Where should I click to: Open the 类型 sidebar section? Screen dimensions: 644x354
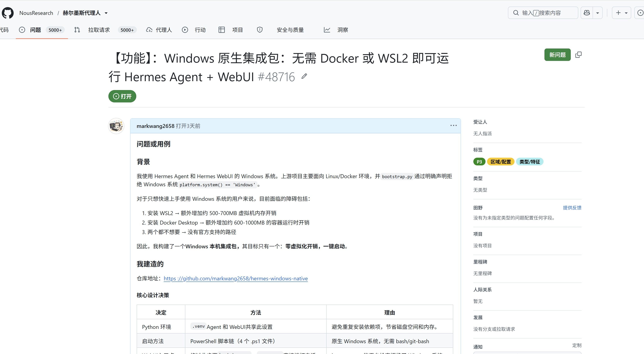tap(478, 178)
